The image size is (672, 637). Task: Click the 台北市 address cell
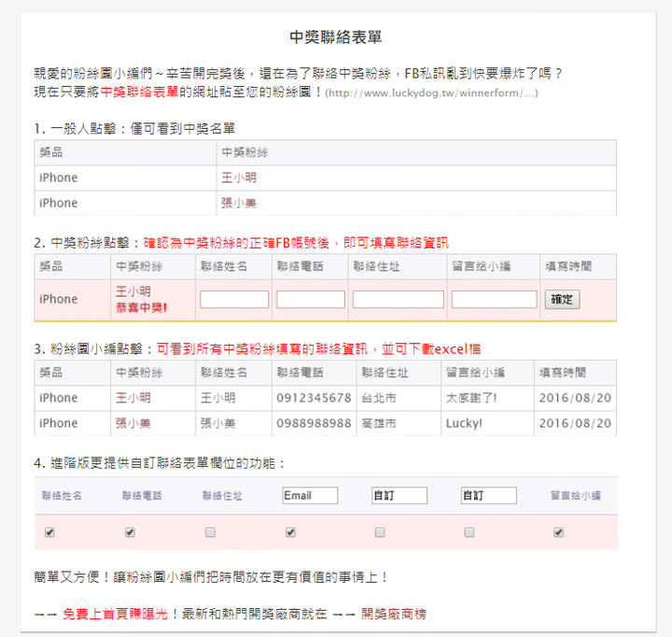(379, 398)
